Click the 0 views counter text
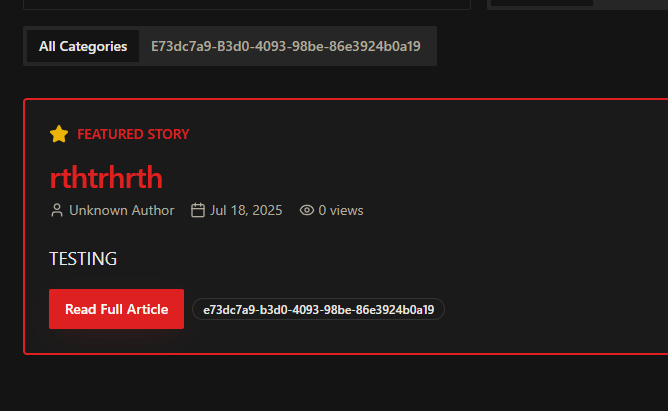The image size is (668, 411). pyautogui.click(x=341, y=210)
